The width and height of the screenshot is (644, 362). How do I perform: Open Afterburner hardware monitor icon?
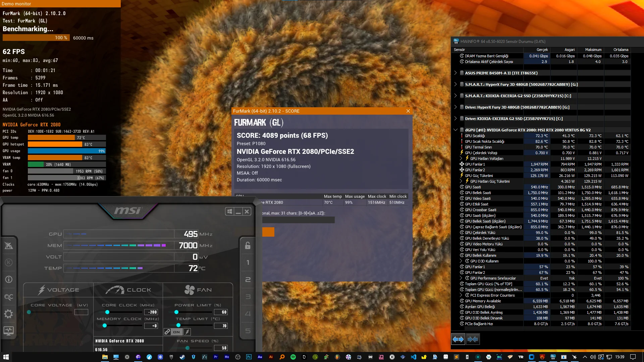pyautogui.click(x=9, y=331)
